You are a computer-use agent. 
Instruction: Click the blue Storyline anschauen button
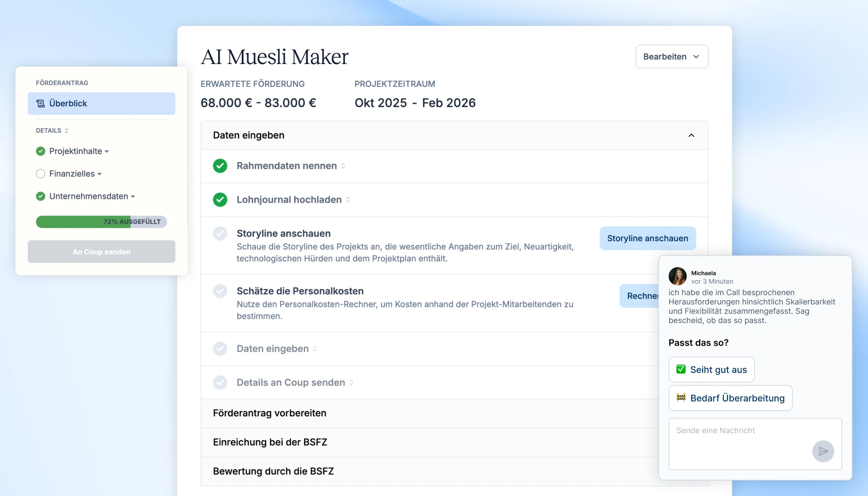[x=647, y=238]
